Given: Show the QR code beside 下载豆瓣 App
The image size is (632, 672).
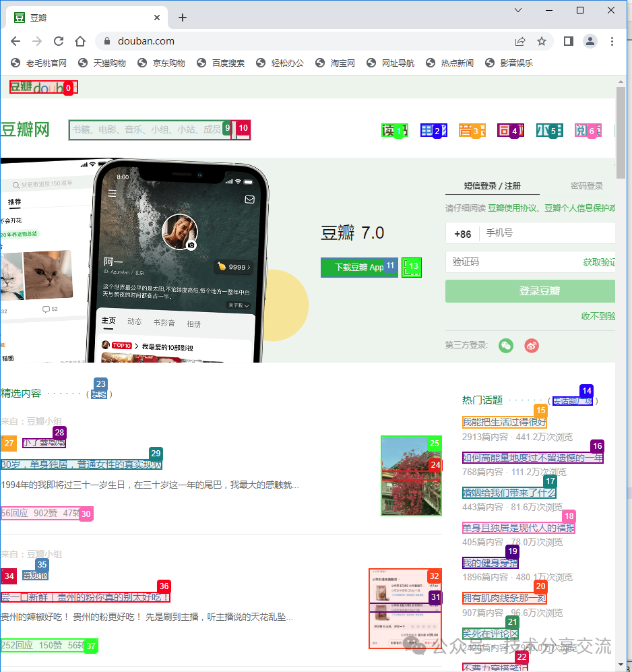Looking at the screenshot, I should pyautogui.click(x=411, y=268).
